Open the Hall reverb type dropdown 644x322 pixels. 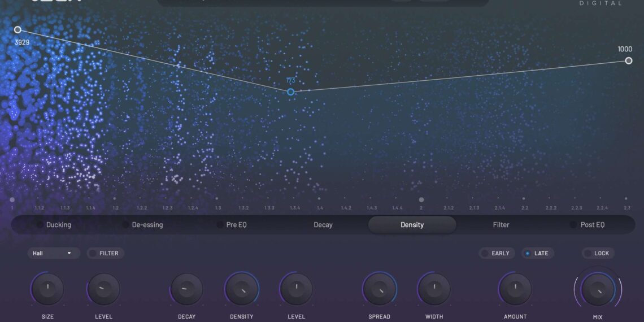(x=53, y=253)
